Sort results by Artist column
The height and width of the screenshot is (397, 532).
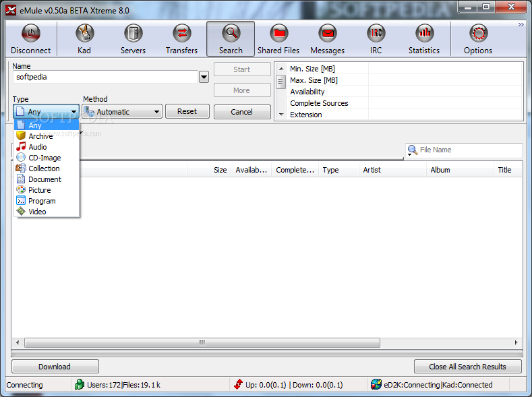[x=393, y=170]
